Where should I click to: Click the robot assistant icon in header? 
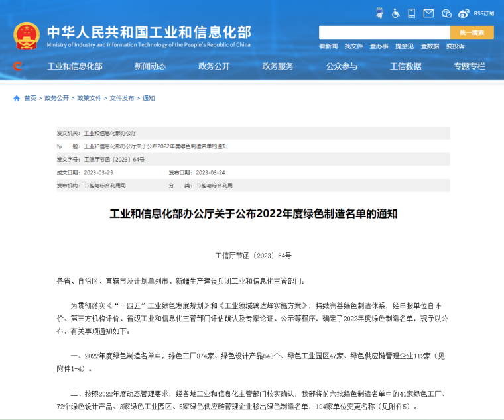pos(379,13)
